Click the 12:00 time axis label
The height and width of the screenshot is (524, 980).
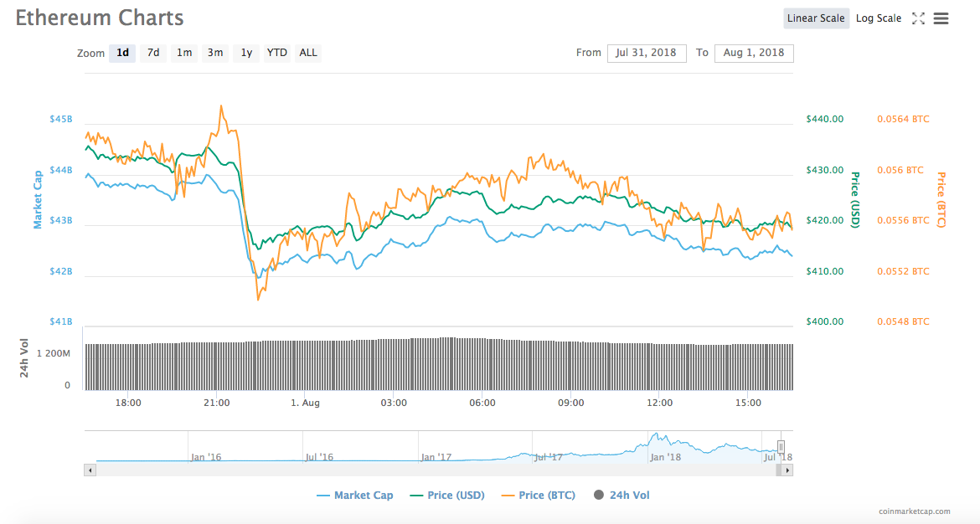(x=659, y=403)
